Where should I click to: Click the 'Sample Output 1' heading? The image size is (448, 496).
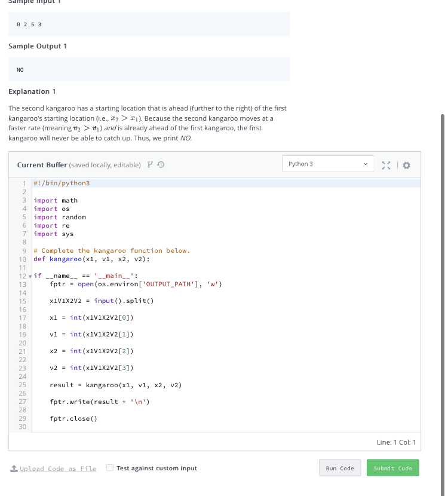pyautogui.click(x=38, y=46)
